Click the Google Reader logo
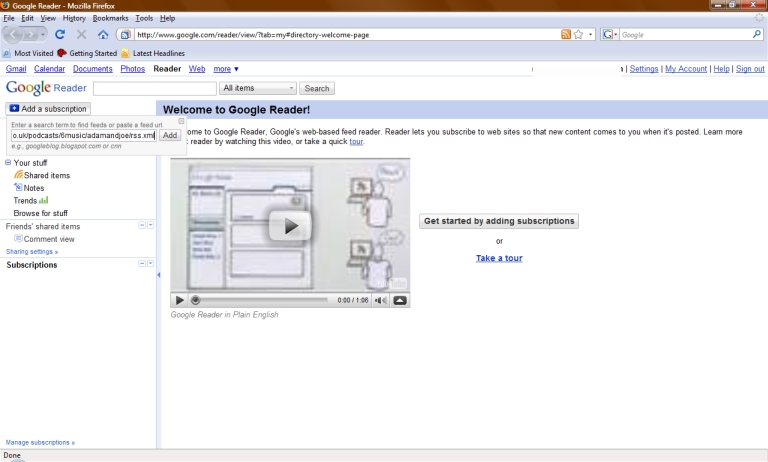 tap(46, 88)
